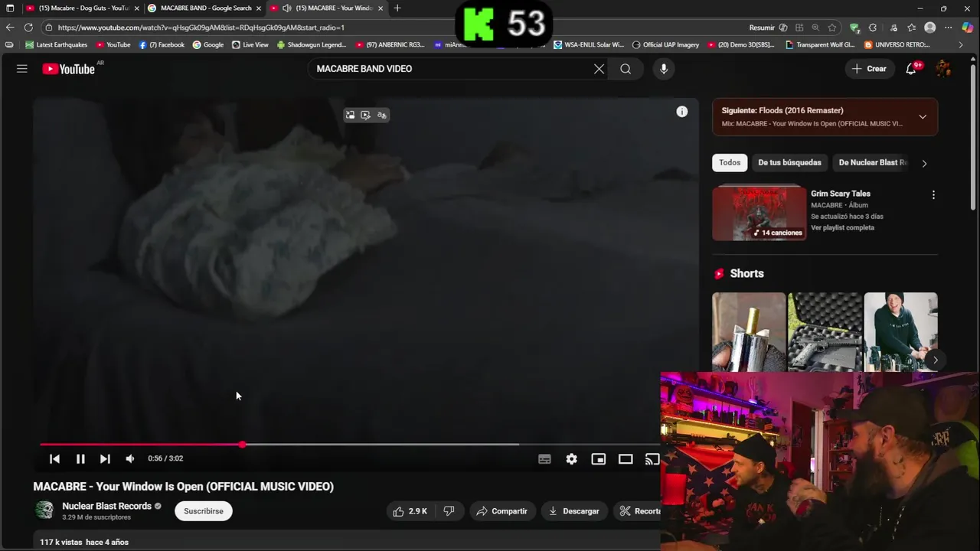The image size is (980, 551).
Task: Click the translate overlay icon on the video
Action: [x=381, y=115]
